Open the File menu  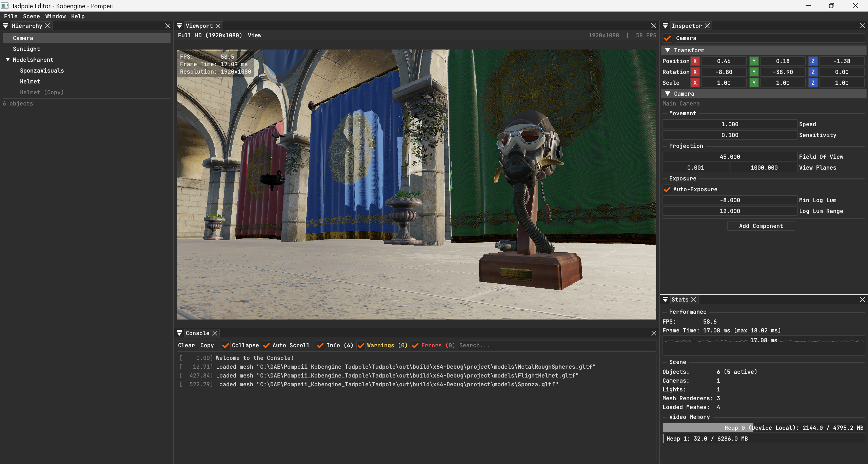11,16
